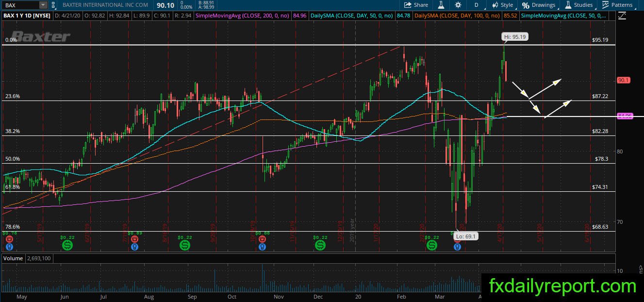Click the 84.78 cyan study value
Viewport: 644px width, 302px height.
[403, 16]
